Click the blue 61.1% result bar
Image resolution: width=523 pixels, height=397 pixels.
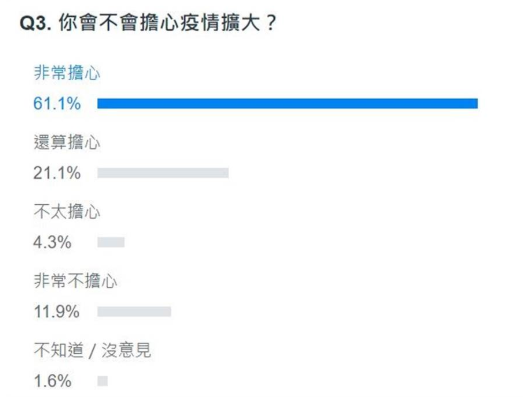[288, 103]
